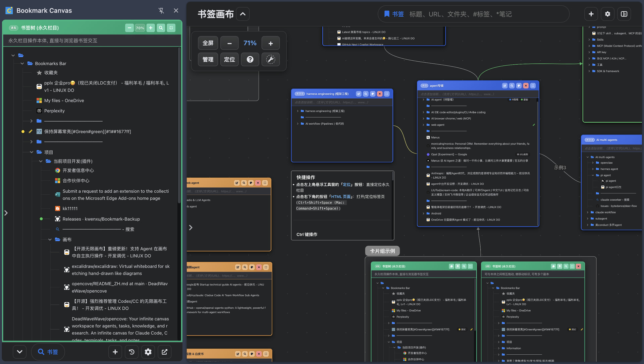The width and height of the screenshot is (644, 364).
Task: Collapse the 画布 folder
Action: point(50,240)
